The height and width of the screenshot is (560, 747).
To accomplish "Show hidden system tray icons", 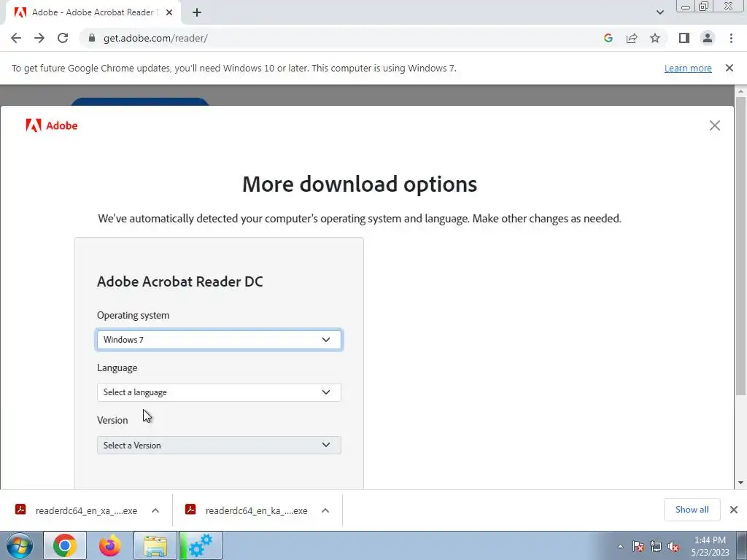I will pos(620,547).
